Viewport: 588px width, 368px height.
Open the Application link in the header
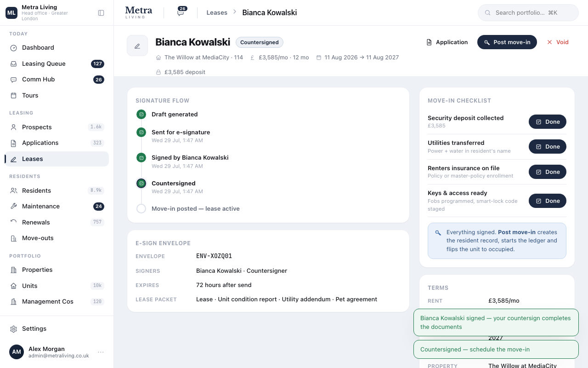[447, 42]
